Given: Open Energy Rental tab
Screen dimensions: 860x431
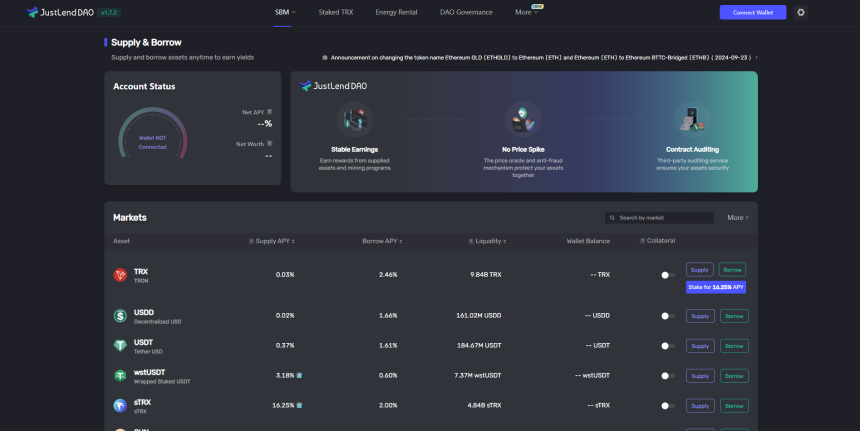Looking at the screenshot, I should click(396, 12).
